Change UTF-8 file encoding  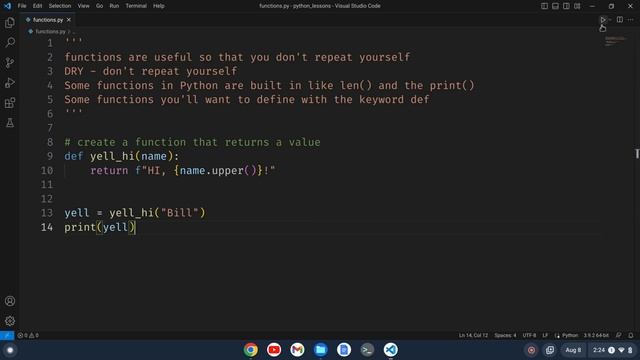[x=529, y=335]
